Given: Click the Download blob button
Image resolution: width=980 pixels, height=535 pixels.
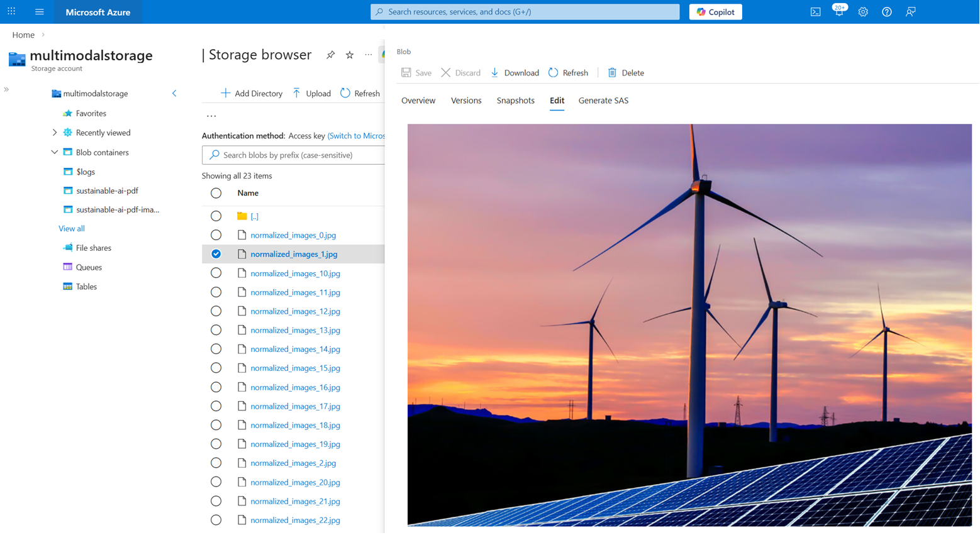Looking at the screenshot, I should [x=515, y=73].
